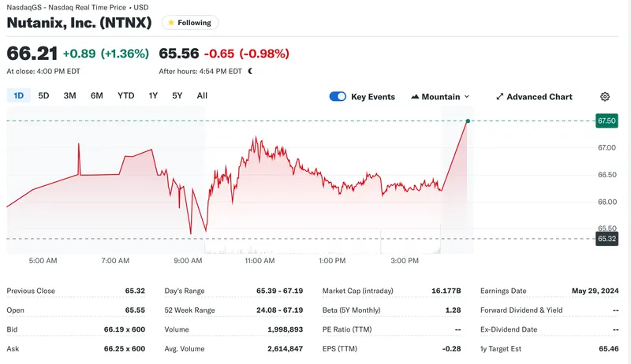
Task: Click the chart peak point dot
Action: tap(468, 121)
